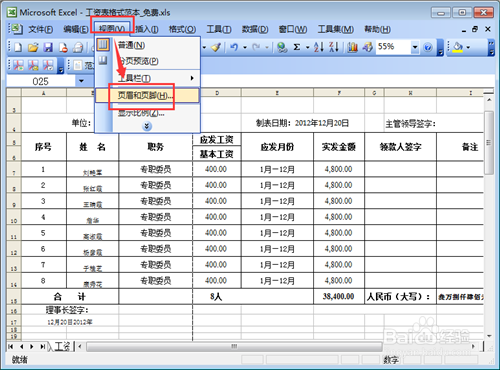Viewport: 500px width, 370px height.
Task: Click the Excel workbook icon in menu bar
Action: pyautogui.click(x=17, y=29)
